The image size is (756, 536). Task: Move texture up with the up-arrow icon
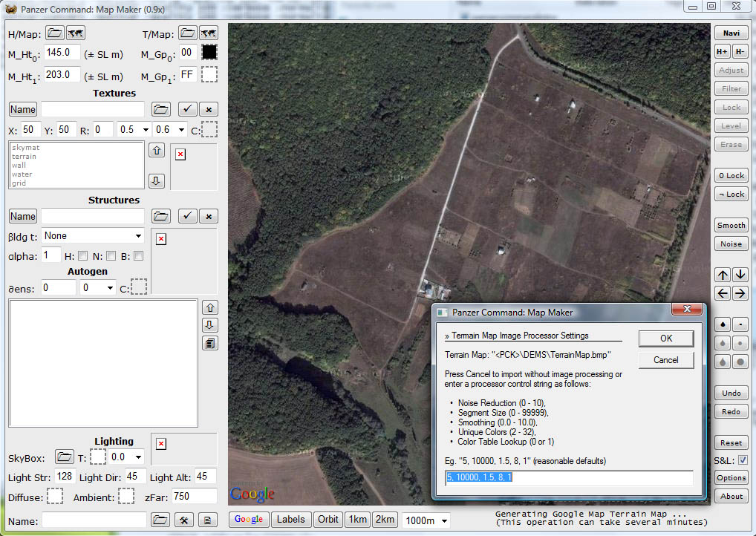pos(157,151)
